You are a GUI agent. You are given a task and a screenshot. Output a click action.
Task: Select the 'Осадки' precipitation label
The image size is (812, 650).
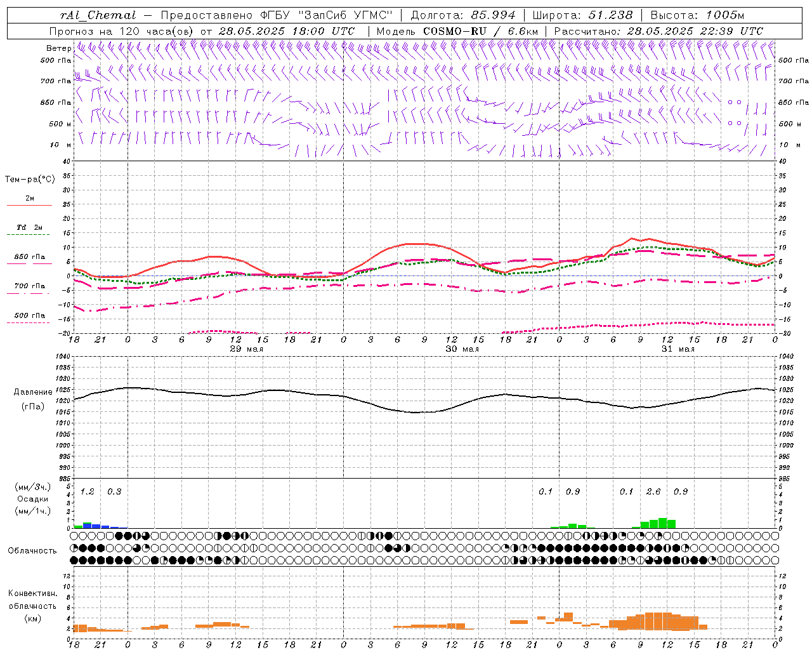(32, 499)
